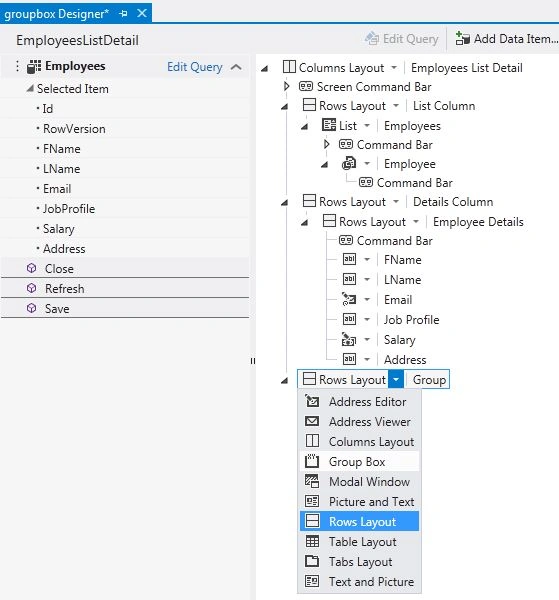Open control type dropdown for Salary field
559x600 pixels.
click(x=367, y=339)
